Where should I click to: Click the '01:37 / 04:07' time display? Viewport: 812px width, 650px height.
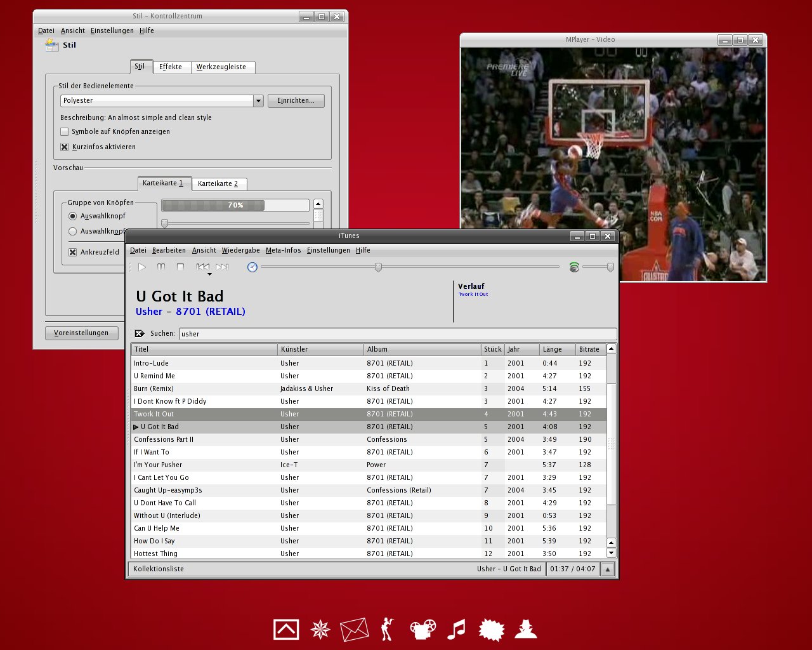572,569
